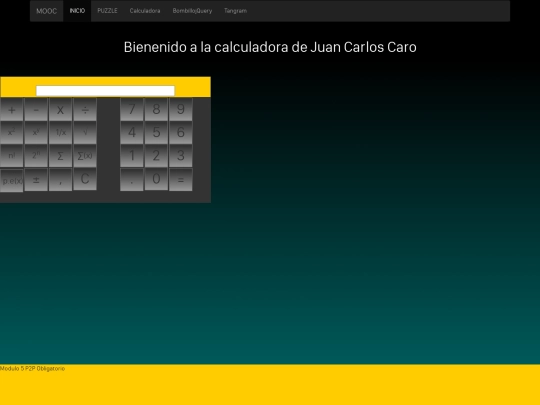
Task: Click the Σ(x) key
Action: tap(85, 156)
